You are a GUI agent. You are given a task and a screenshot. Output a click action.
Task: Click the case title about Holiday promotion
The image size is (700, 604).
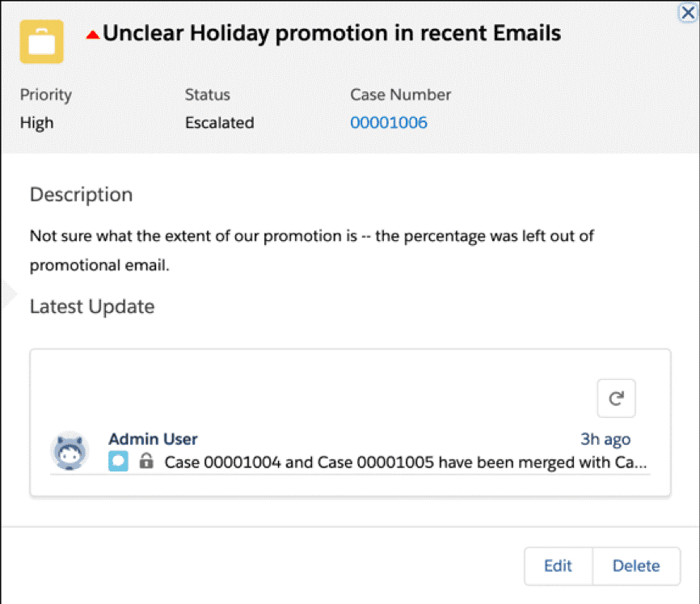(x=331, y=33)
